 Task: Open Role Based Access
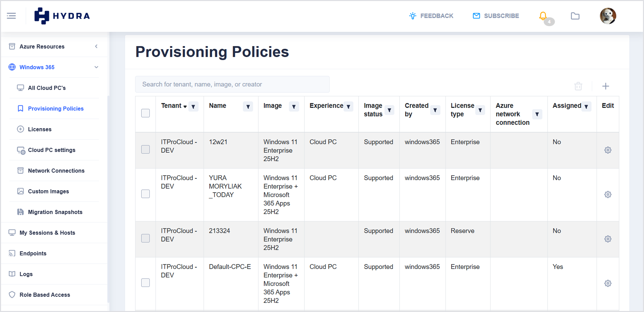pyautogui.click(x=54, y=295)
